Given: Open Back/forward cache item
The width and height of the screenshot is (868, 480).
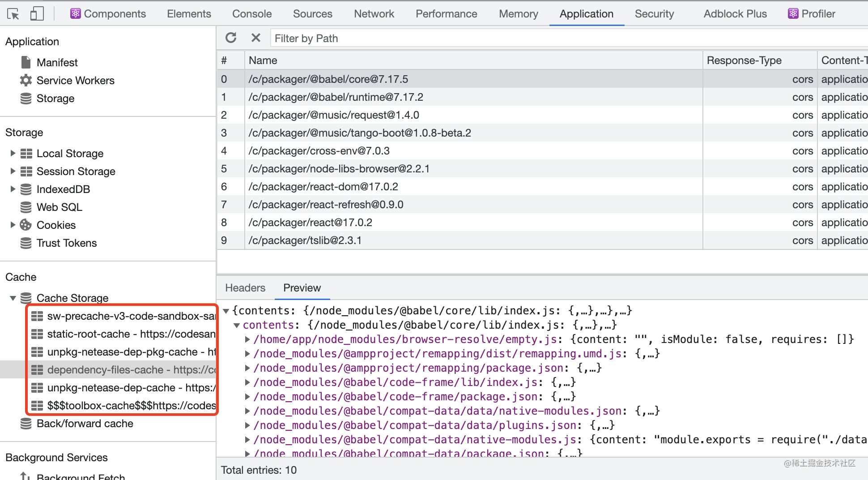Looking at the screenshot, I should 85,424.
